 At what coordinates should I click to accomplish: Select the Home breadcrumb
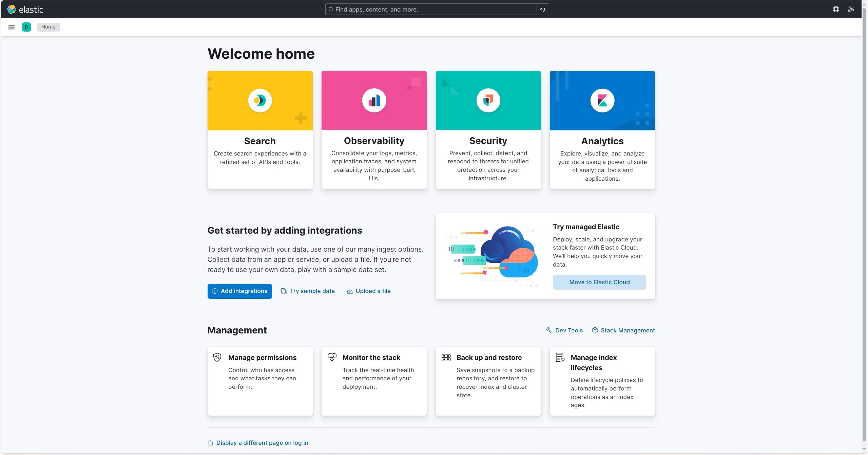tap(48, 27)
